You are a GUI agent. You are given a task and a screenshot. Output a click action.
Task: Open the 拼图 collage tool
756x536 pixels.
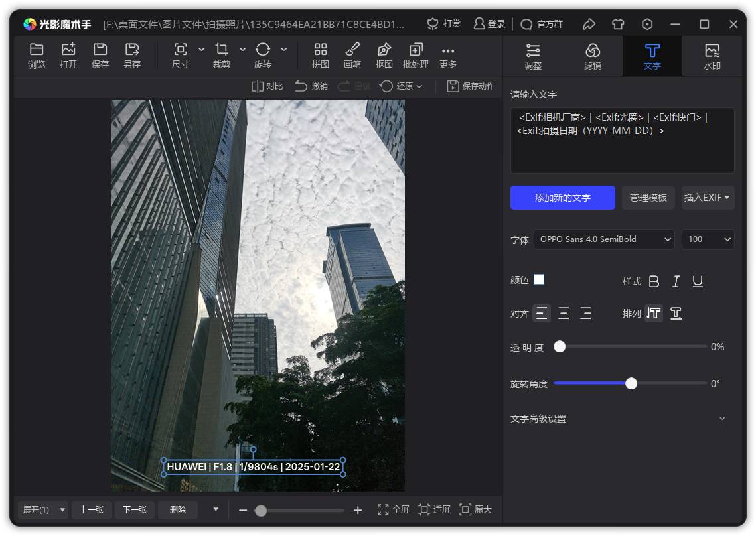tap(321, 56)
